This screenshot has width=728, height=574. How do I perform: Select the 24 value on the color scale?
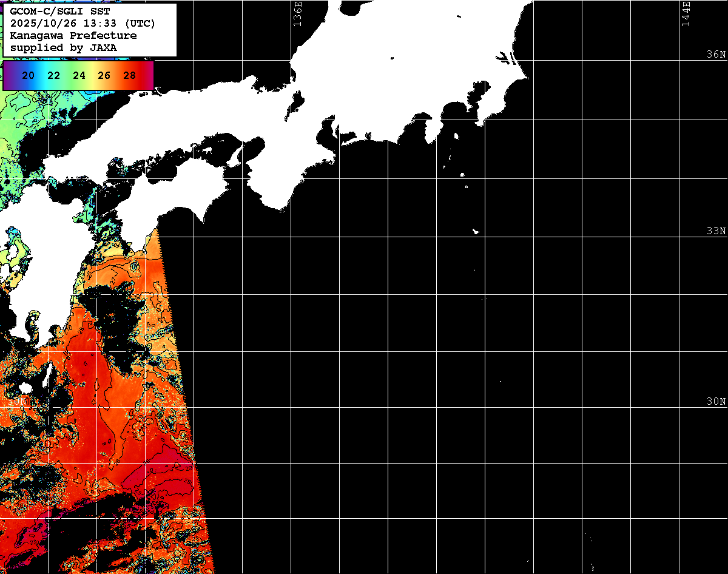tap(79, 76)
